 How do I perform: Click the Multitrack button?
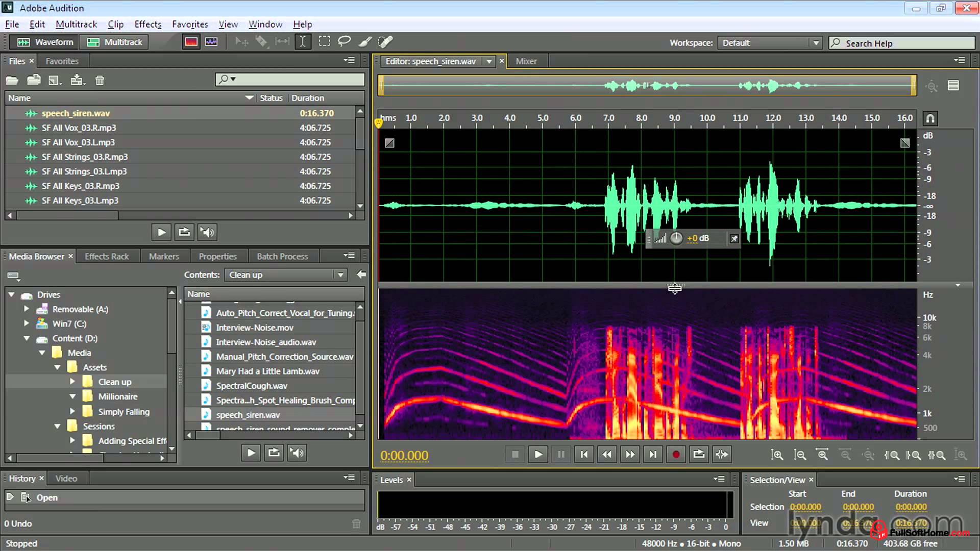113,42
